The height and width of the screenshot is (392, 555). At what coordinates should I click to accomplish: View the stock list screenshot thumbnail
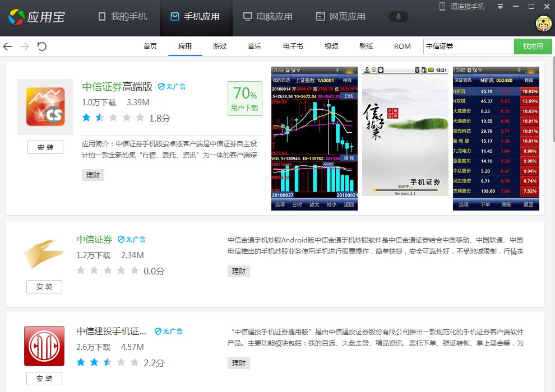click(x=496, y=138)
